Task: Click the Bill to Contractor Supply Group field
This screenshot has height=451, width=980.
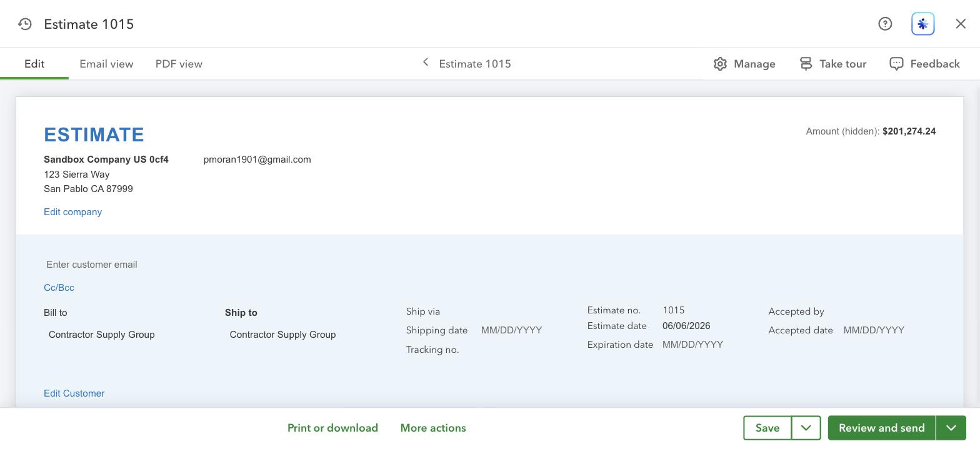Action: point(101,335)
